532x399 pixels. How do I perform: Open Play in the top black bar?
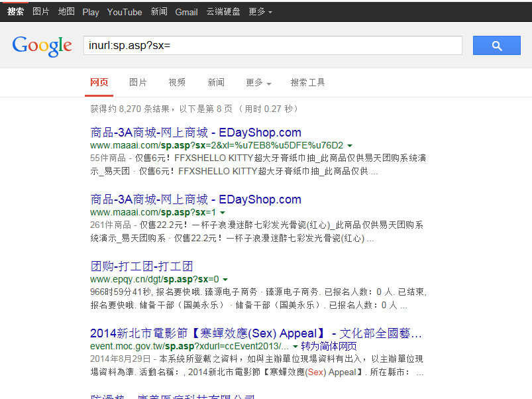coord(91,12)
